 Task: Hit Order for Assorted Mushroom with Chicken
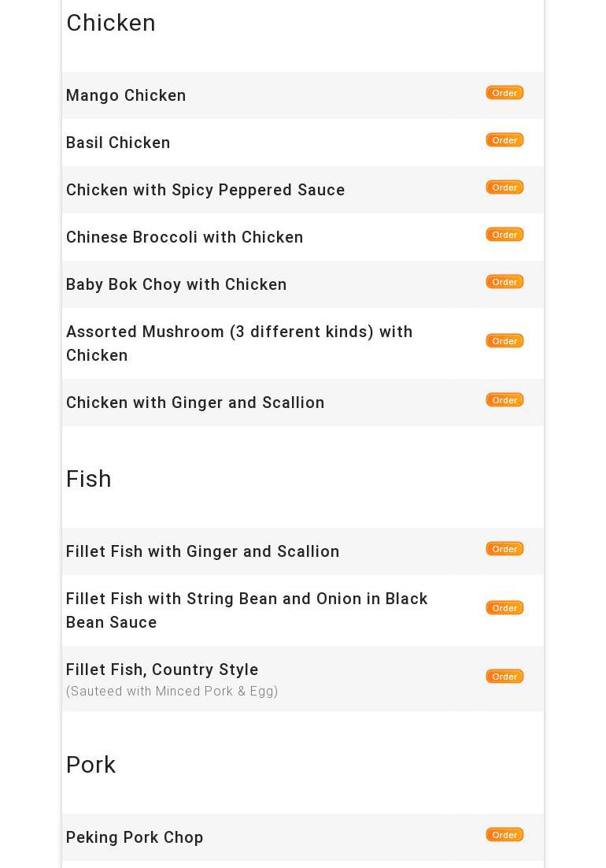tap(504, 341)
